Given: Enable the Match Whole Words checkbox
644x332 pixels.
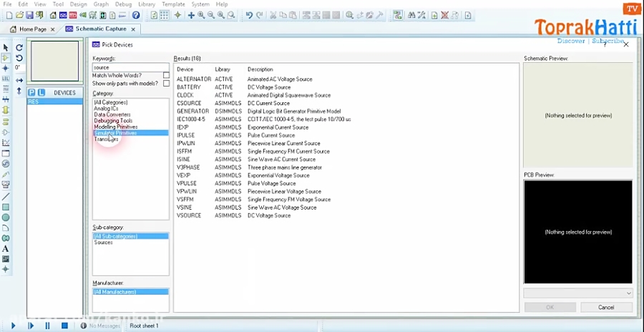Looking at the screenshot, I should click(x=166, y=75).
